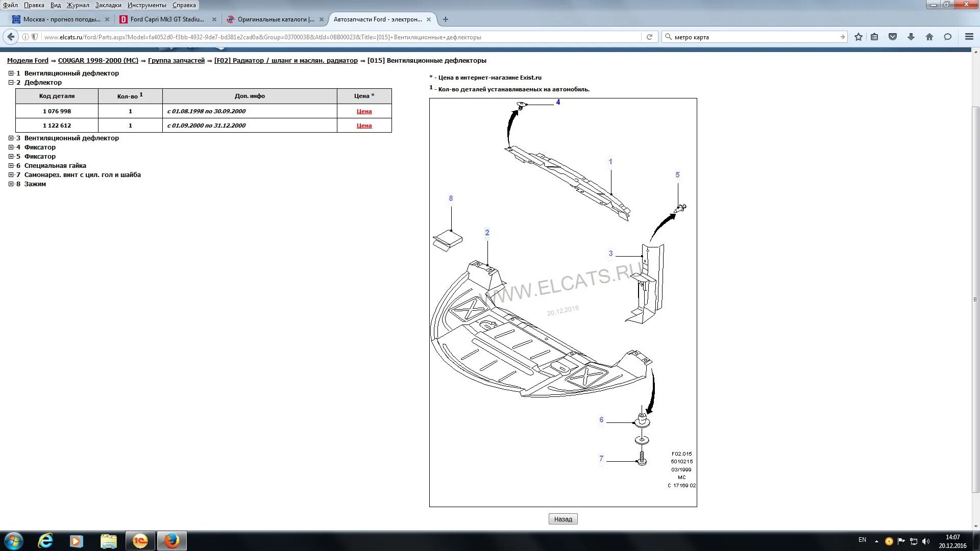Collapse item 2 Дефлектор
This screenshot has height=551, width=980.
[x=11, y=83]
